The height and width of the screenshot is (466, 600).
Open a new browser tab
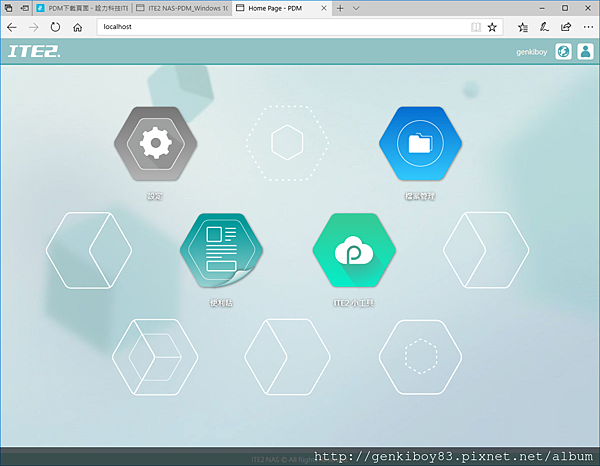coord(340,8)
